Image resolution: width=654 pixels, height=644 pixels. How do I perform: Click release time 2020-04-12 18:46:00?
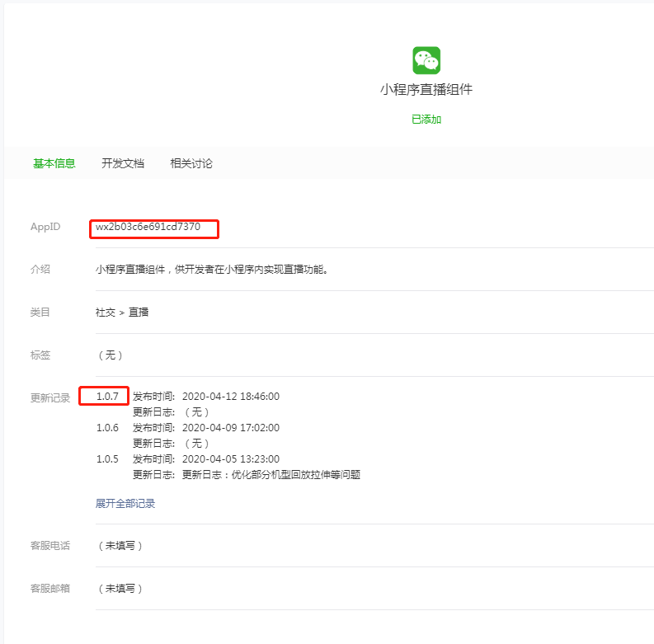click(x=231, y=397)
